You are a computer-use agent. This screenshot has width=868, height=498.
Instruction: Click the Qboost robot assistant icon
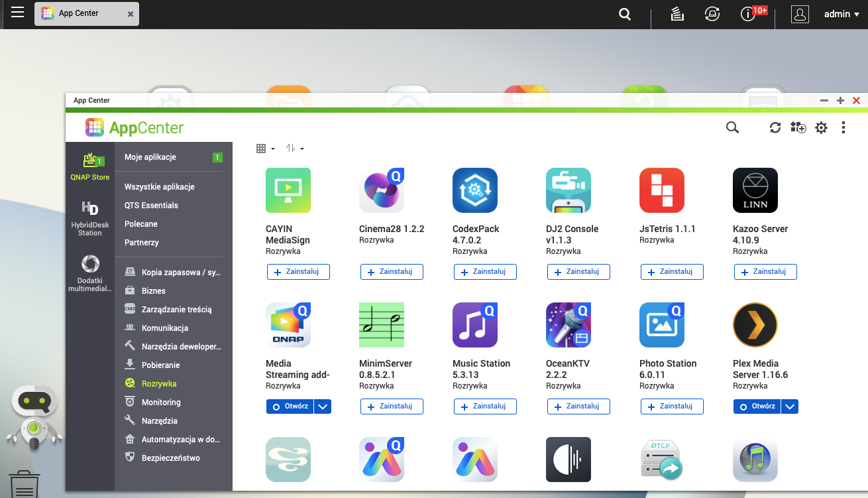coord(34,419)
